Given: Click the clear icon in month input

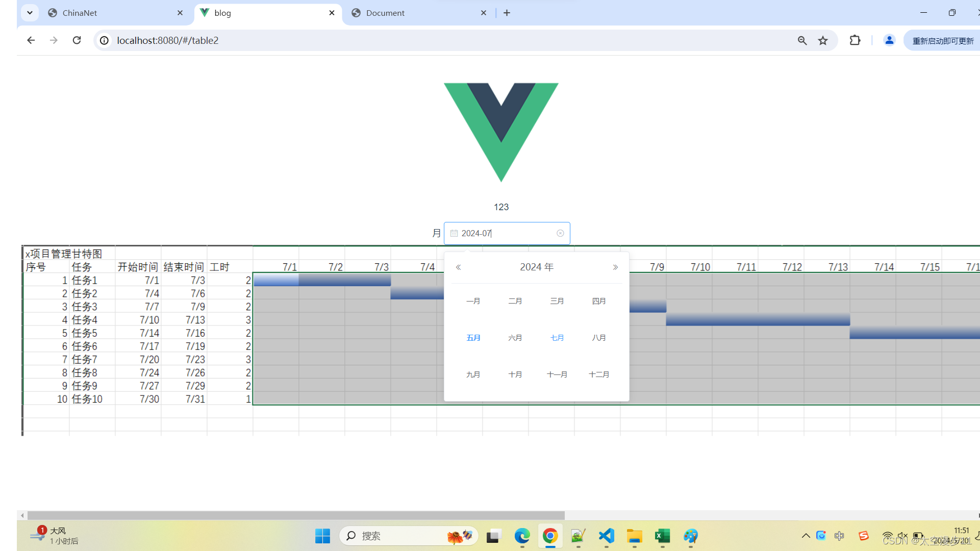Looking at the screenshot, I should [x=560, y=233].
